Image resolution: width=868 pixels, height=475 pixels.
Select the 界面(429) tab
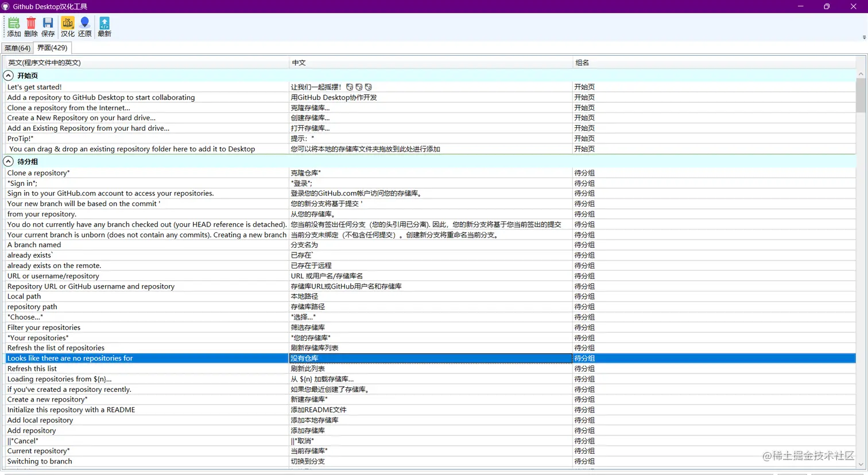pos(52,48)
